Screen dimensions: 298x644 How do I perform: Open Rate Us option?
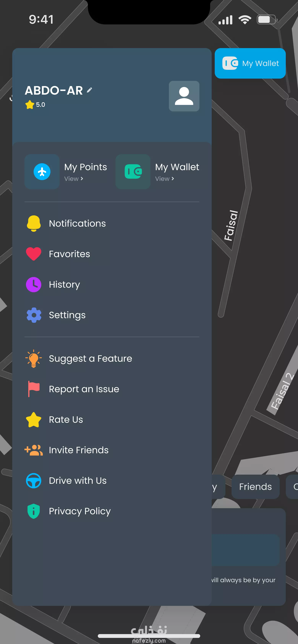(x=112, y=419)
